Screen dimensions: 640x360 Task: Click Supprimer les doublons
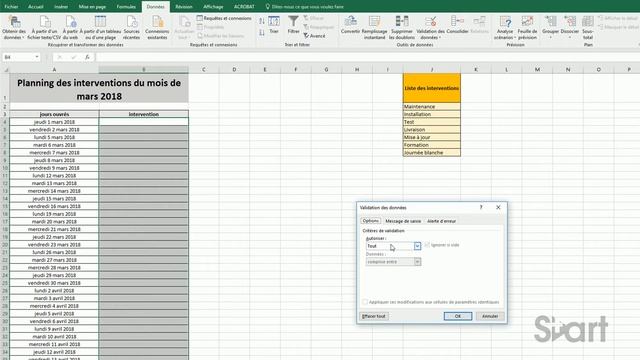402,27
